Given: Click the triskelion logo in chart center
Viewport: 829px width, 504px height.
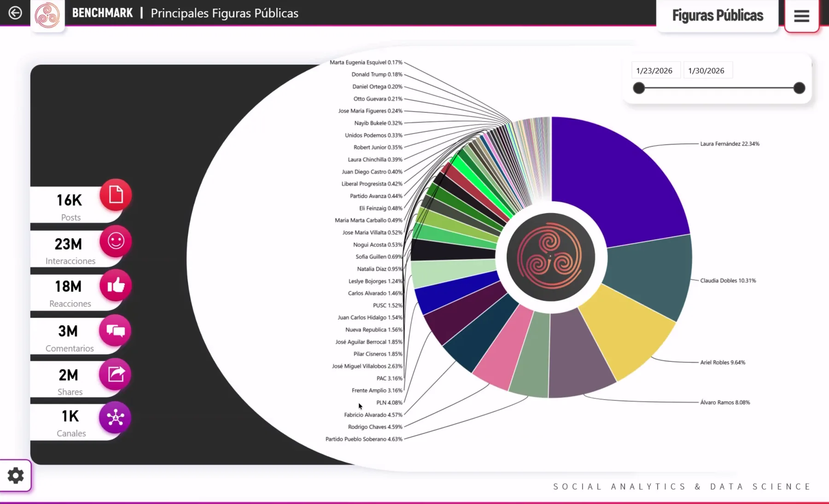Looking at the screenshot, I should 551,257.
